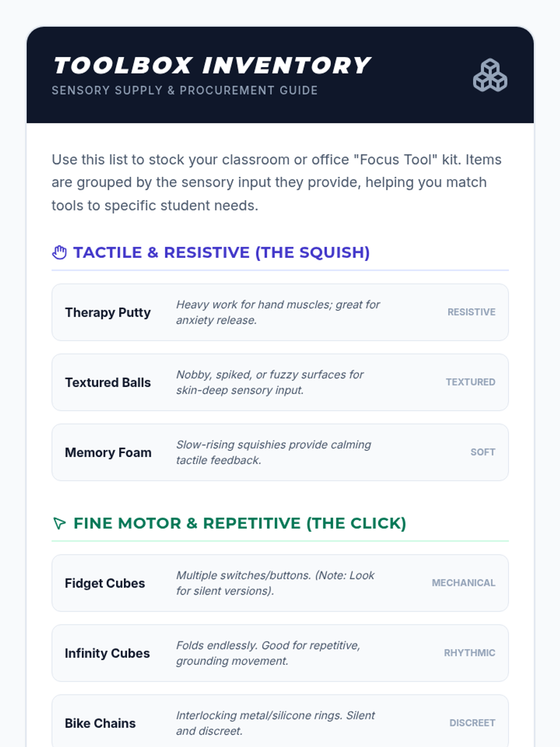Click the DISCREET tag label

tap(472, 723)
